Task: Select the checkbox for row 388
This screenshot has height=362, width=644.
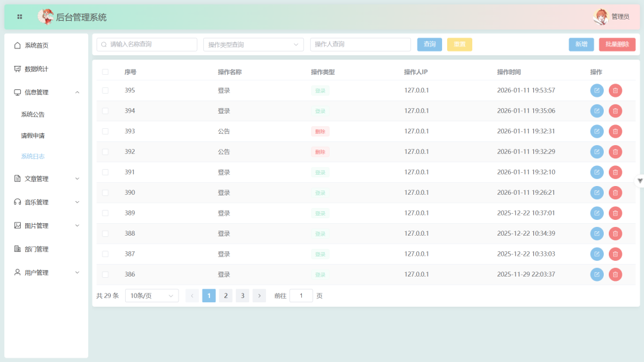Action: click(105, 234)
